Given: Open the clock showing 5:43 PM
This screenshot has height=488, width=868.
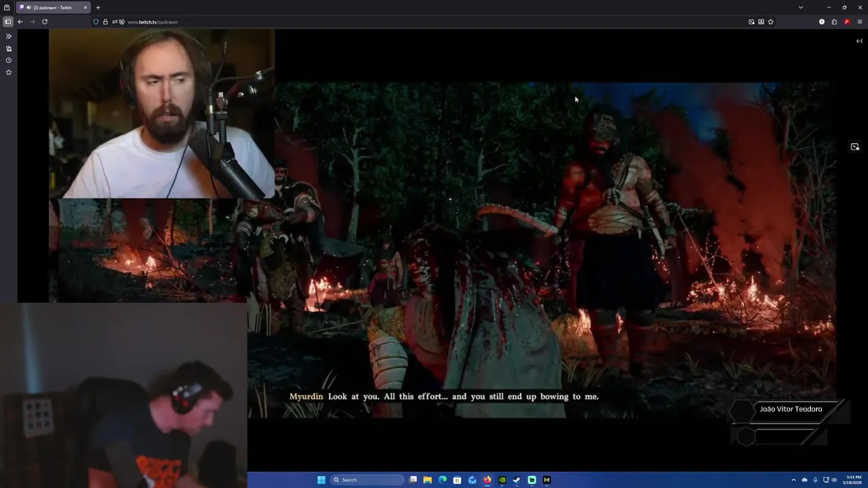Looking at the screenshot, I should tap(854, 480).
